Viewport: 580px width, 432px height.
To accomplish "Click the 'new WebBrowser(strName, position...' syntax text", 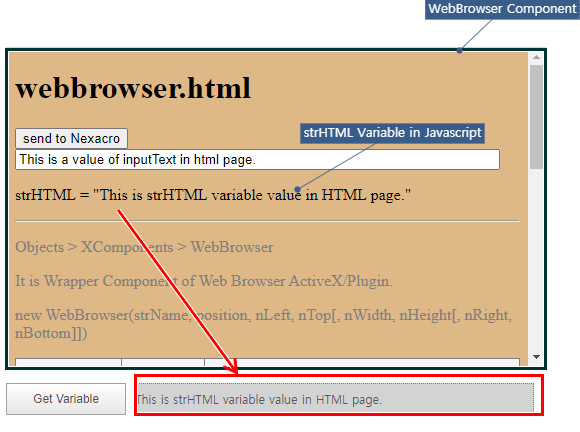I will pyautogui.click(x=263, y=324).
